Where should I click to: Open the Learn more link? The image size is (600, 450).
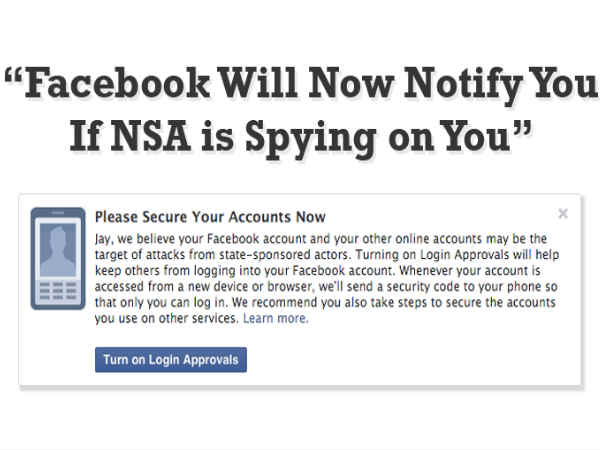[x=276, y=318]
